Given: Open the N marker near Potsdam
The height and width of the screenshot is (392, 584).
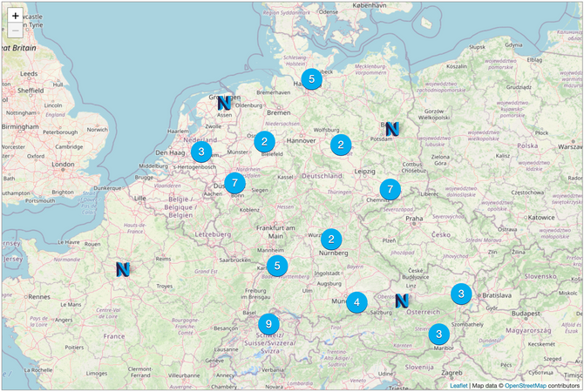Looking at the screenshot, I should pos(392,128).
